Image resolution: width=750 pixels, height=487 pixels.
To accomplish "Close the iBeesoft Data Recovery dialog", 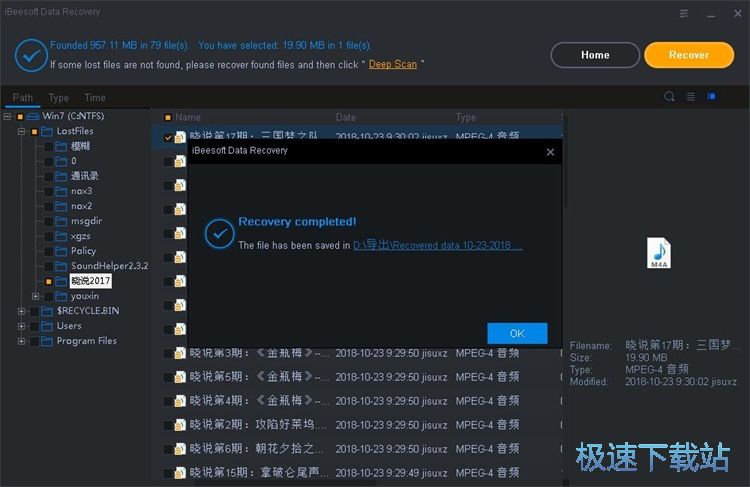I will pyautogui.click(x=551, y=152).
